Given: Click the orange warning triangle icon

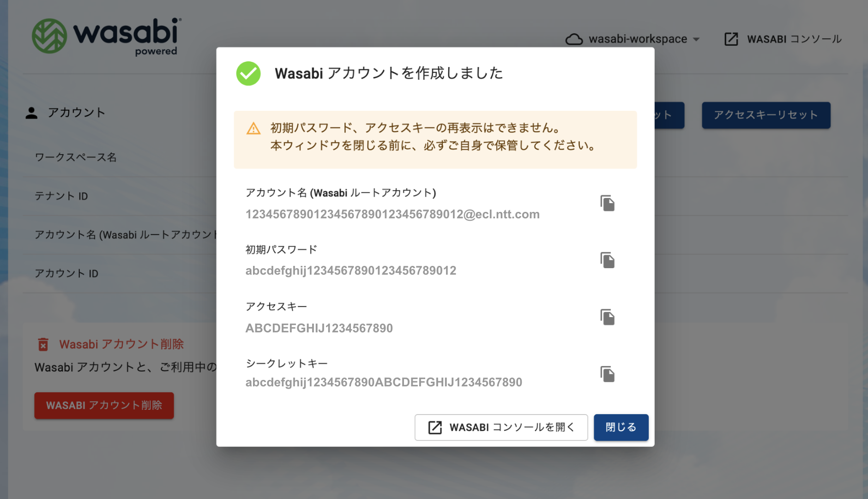Looking at the screenshot, I should pyautogui.click(x=253, y=128).
